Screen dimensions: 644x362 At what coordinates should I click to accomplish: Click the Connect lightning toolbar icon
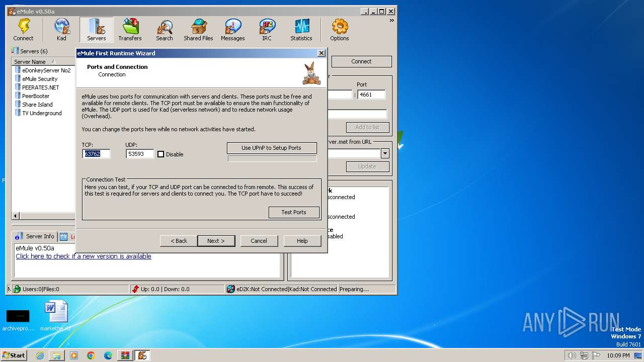pos(23,30)
